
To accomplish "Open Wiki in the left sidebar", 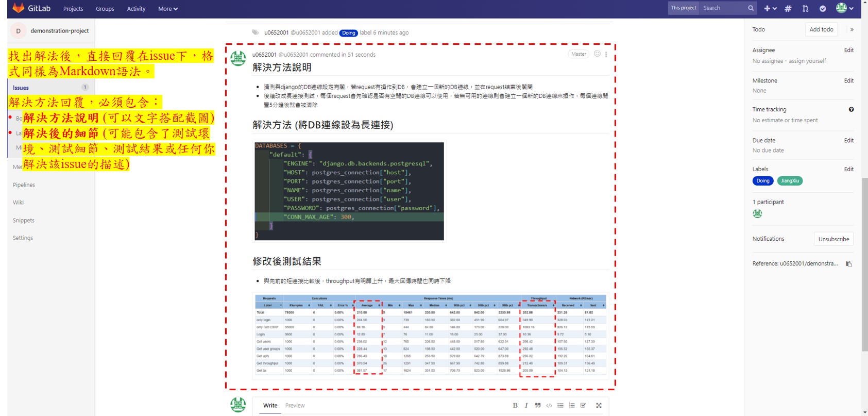I will [18, 203].
